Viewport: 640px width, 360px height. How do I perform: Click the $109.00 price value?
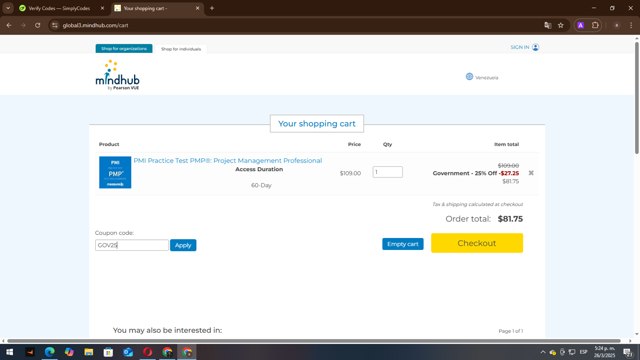(350, 173)
